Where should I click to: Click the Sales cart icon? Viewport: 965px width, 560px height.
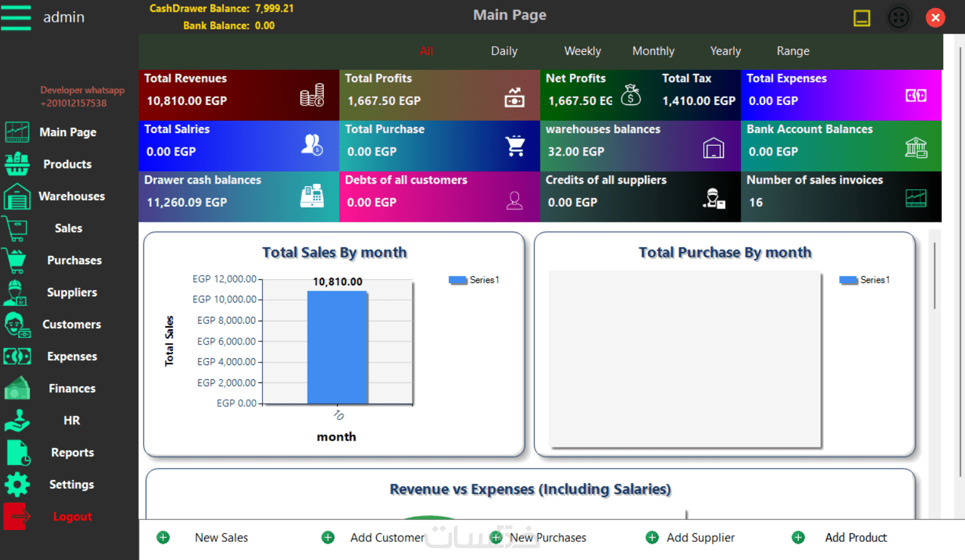click(x=15, y=229)
